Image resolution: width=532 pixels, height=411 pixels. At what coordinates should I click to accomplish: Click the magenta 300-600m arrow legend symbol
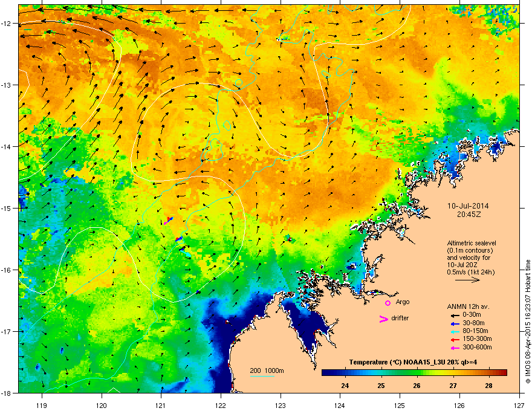pyautogui.click(x=455, y=348)
